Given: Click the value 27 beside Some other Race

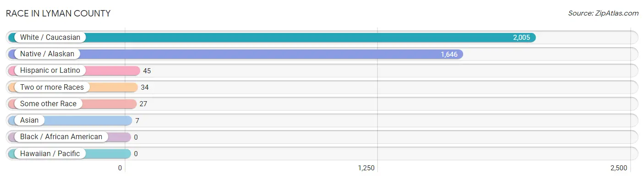Looking at the screenshot, I should click(143, 104).
